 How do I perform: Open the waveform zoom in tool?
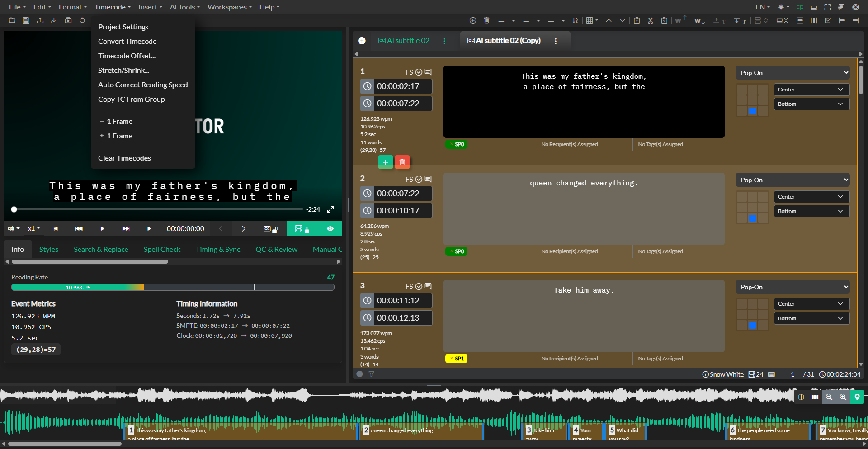pyautogui.click(x=843, y=397)
